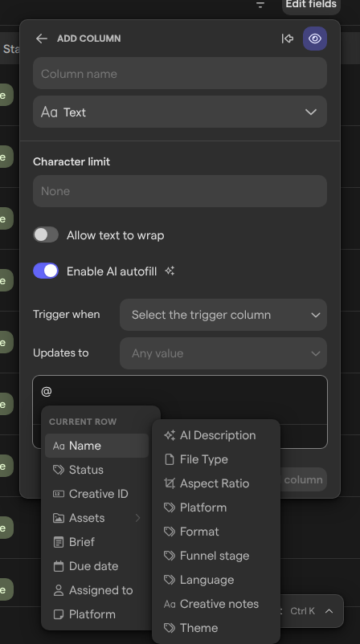This screenshot has height=644, width=360.
Task: Click the Column name input field
Action: click(x=180, y=74)
